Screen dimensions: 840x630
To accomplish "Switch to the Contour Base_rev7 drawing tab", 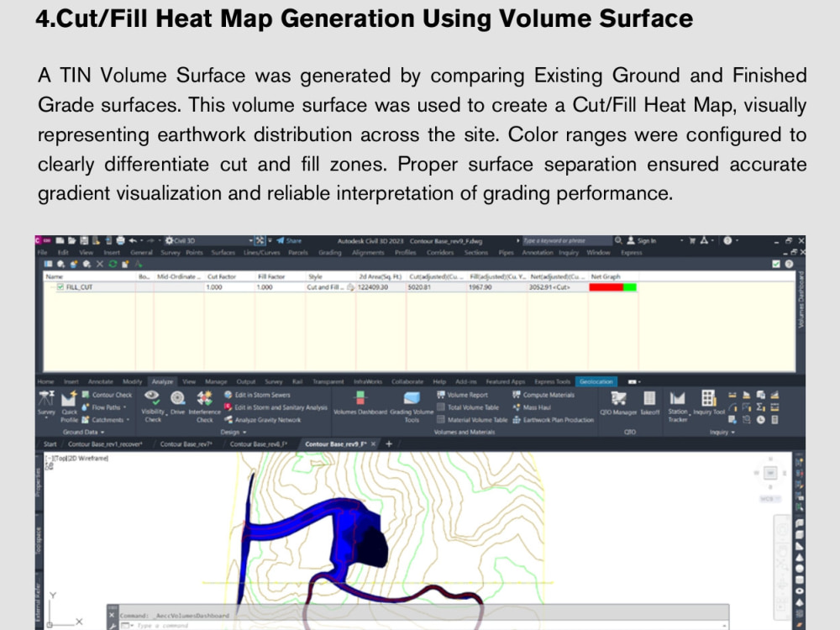I will click(x=186, y=444).
